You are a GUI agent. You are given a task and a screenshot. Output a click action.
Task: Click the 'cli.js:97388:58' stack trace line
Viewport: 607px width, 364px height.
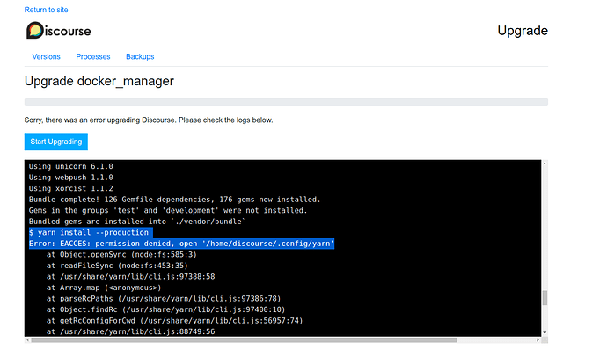(x=130, y=277)
